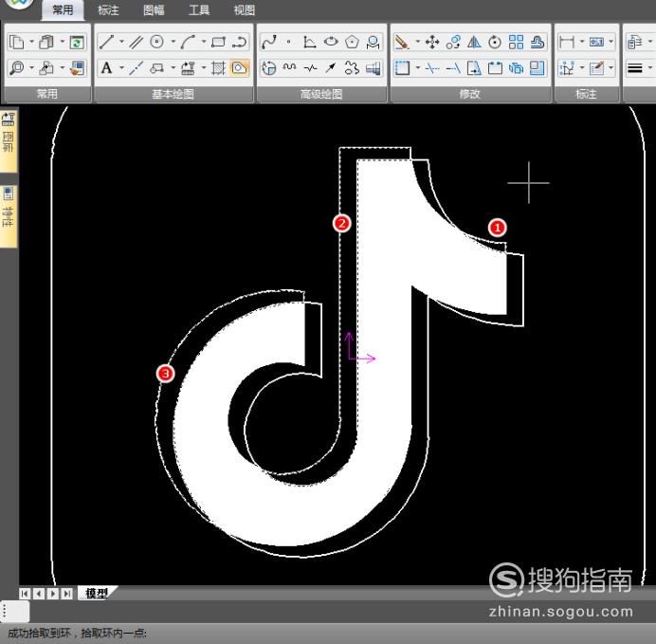Screen dimensions: 656x644
Task: Go to the previous layout tab
Action: [39, 593]
